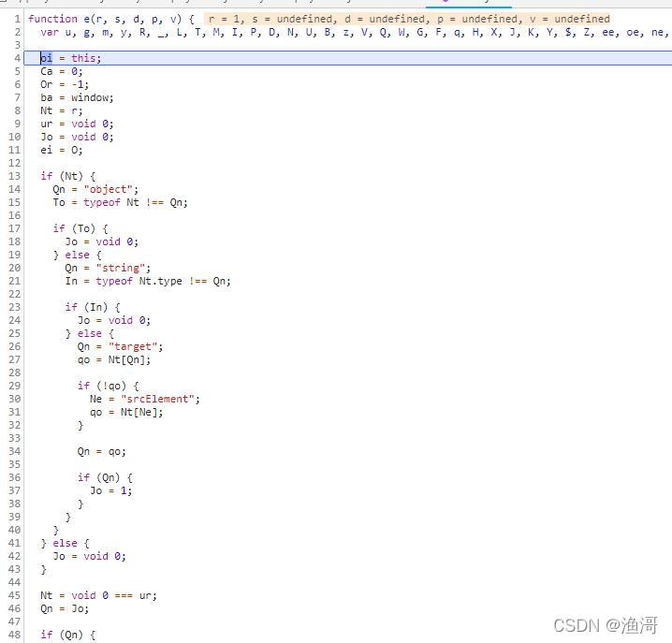Click the 'Nt = r;' statement
The height and width of the screenshot is (643, 672).
[61, 110]
